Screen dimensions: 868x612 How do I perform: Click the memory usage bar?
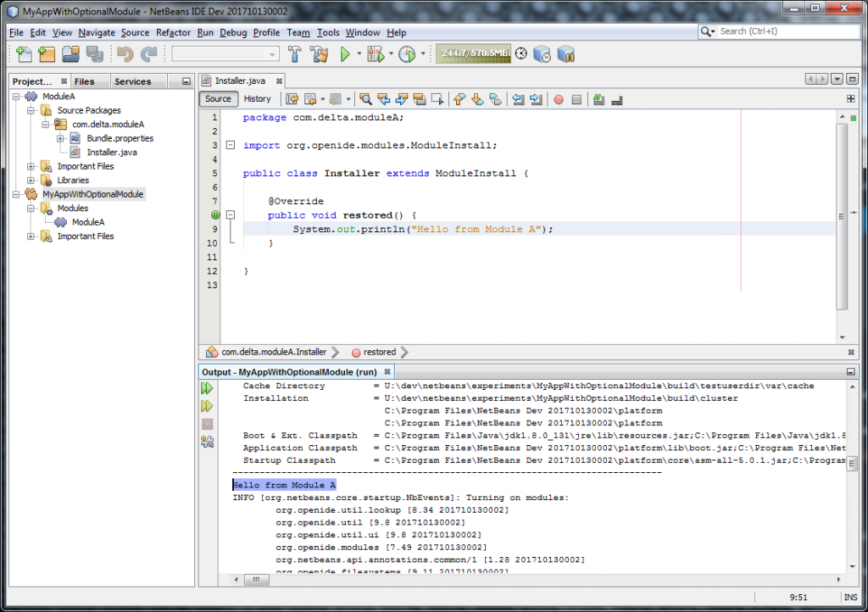pos(473,53)
